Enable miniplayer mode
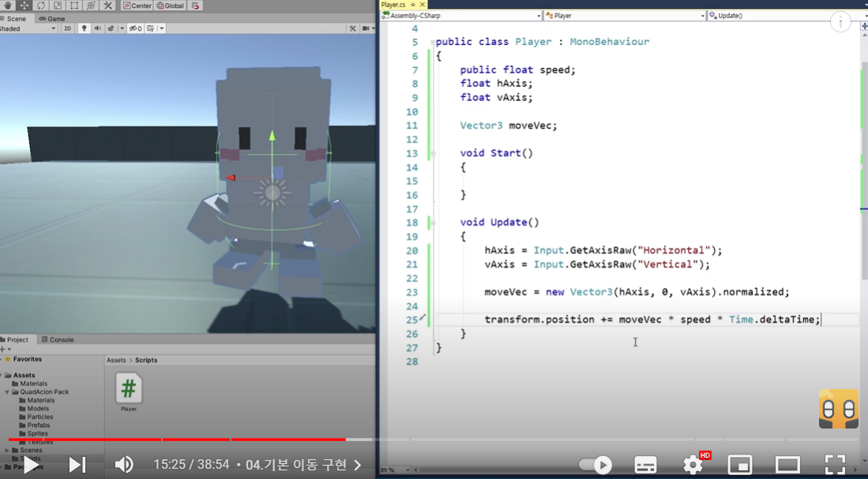Viewport: 868px width, 479px height. 740,465
